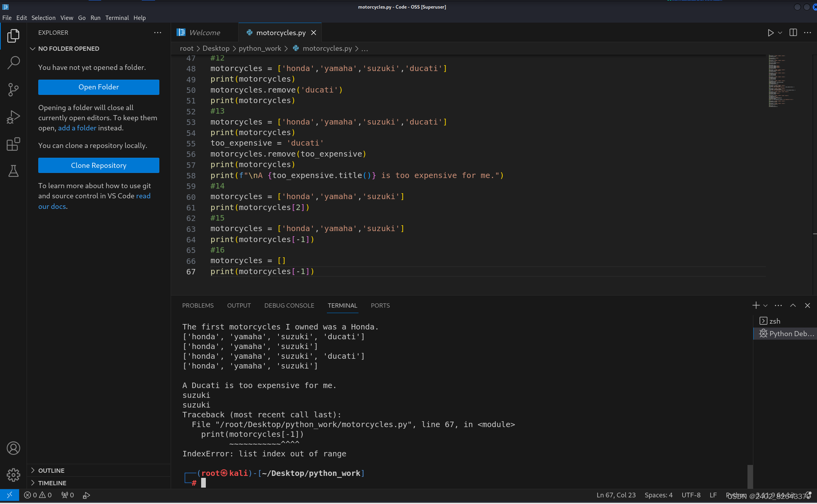
Task: Open the Run and Debug view icon
Action: pos(13,117)
